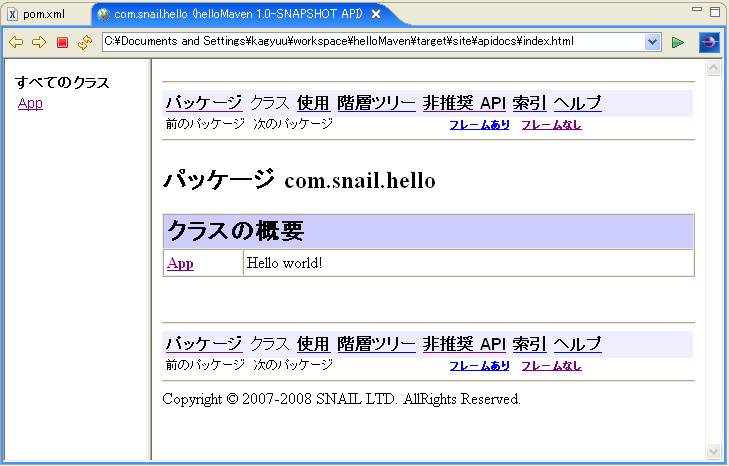Open bottom ヘルプ navigation link
729x466 pixels.
pyautogui.click(x=577, y=344)
